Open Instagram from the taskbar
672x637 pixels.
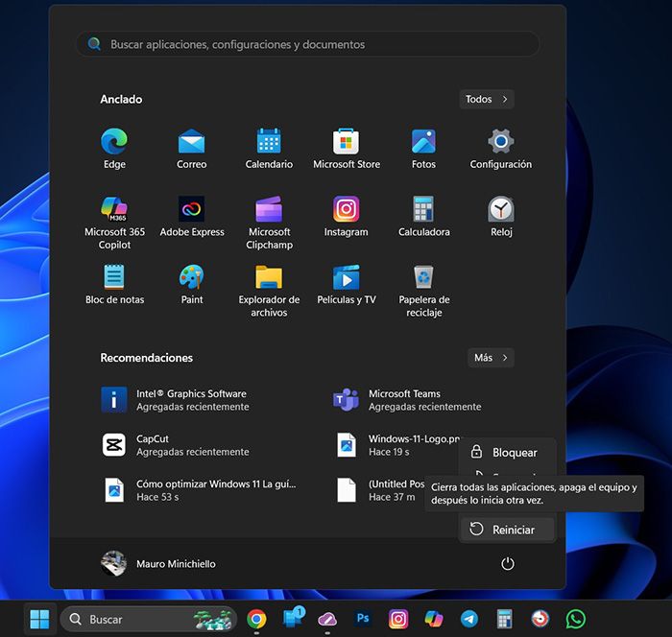[398, 619]
